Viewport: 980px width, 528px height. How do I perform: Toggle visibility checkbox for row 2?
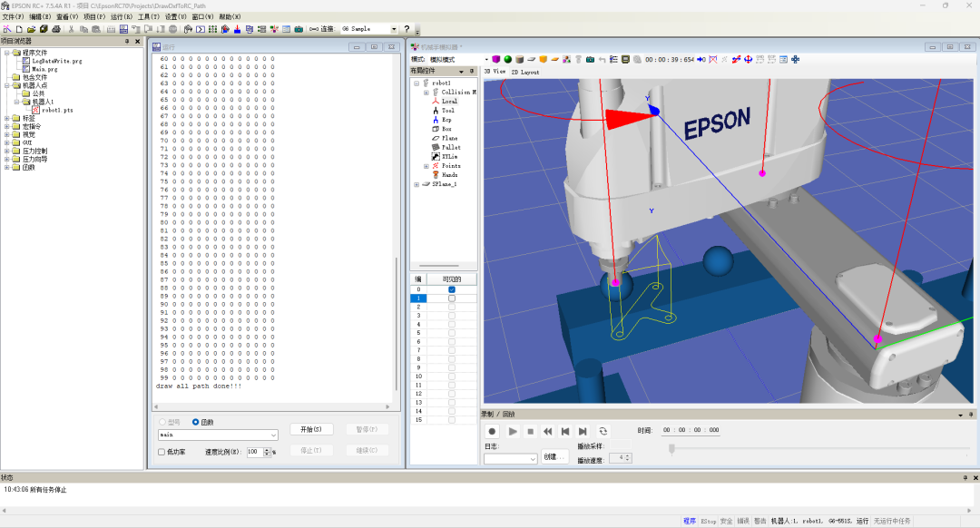(x=452, y=307)
